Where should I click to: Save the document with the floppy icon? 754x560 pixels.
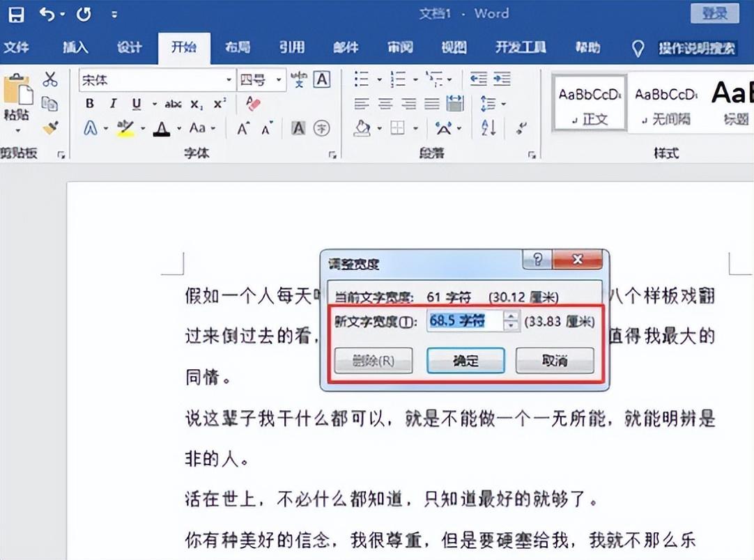(16, 15)
